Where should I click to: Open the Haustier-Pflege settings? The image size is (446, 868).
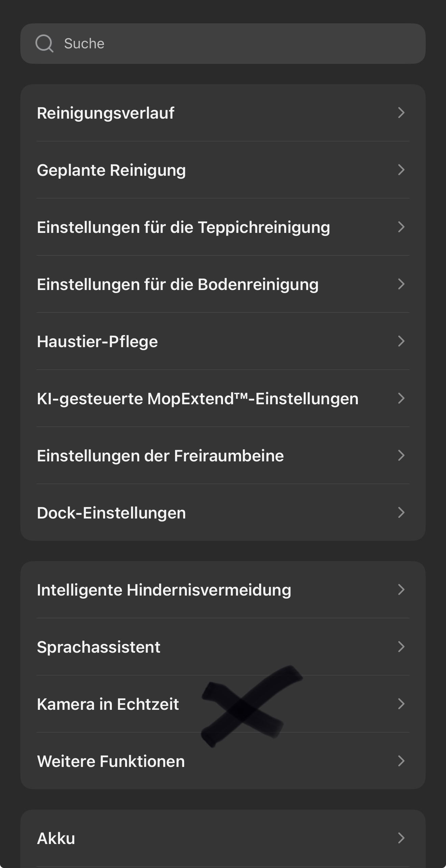click(97, 341)
